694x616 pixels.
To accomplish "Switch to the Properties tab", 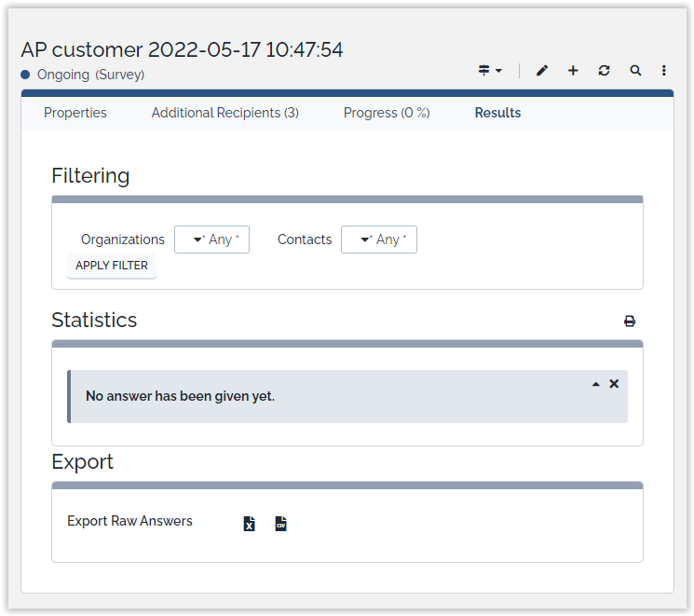I will (75, 113).
